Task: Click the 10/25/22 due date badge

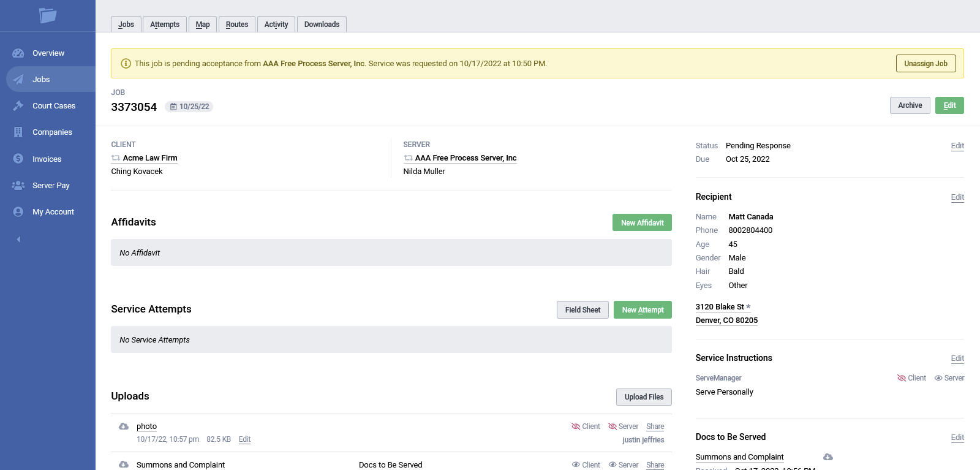Action: [x=189, y=107]
